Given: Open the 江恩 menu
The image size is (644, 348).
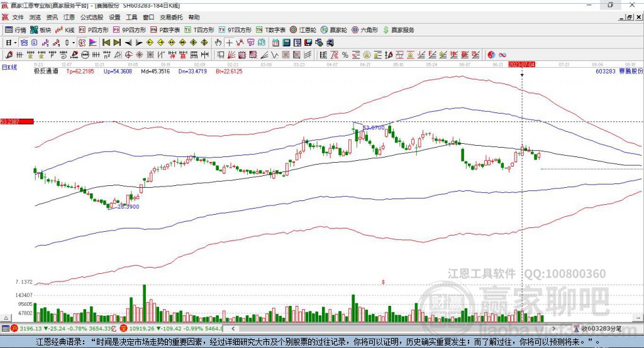Looking at the screenshot, I should click(69, 18).
